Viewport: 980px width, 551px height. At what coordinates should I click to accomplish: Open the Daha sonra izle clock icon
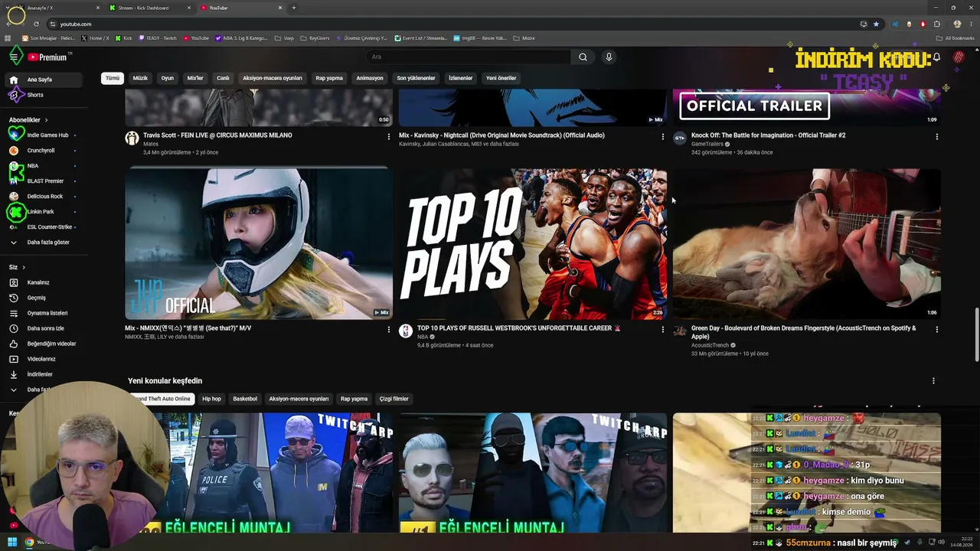13,328
